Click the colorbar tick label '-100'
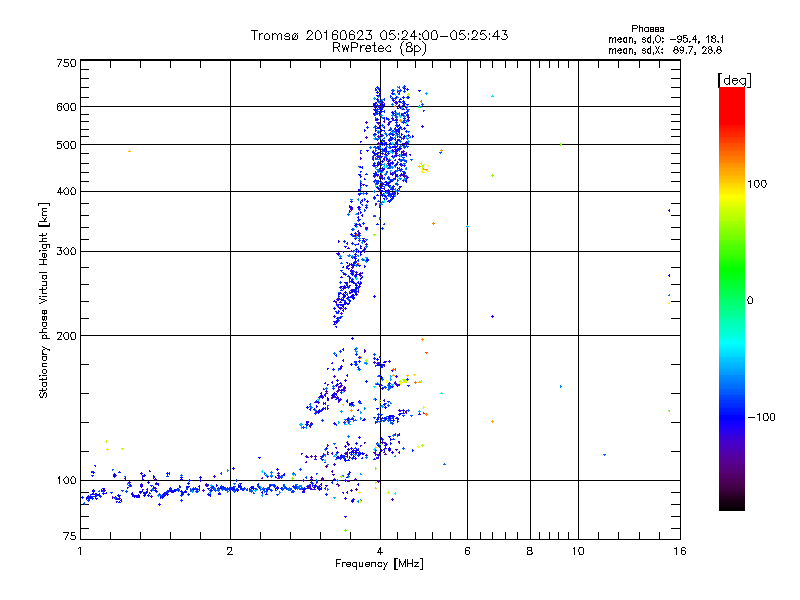Viewport: 800px width, 600px height. [x=761, y=417]
